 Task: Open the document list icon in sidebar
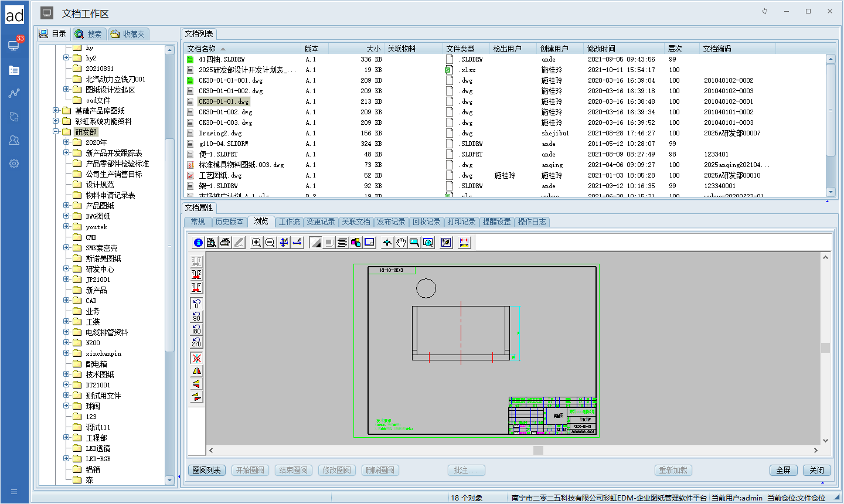coord(14,70)
